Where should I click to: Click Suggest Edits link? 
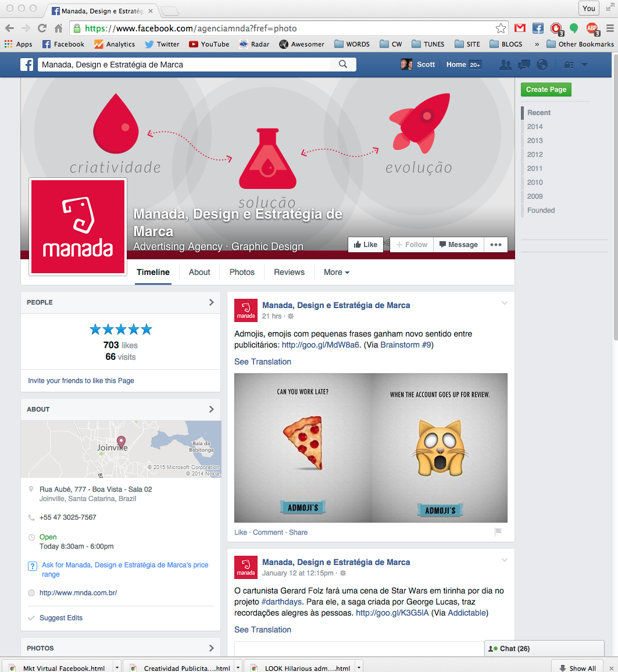(61, 617)
